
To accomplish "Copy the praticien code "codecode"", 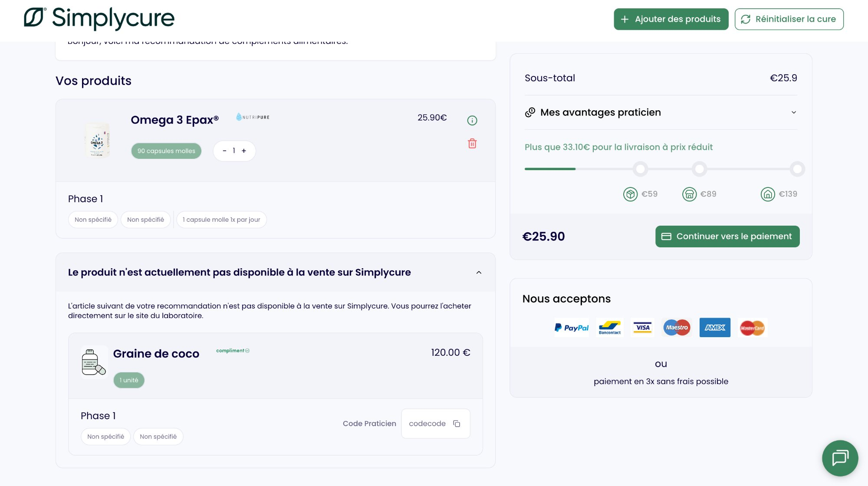I will (456, 423).
